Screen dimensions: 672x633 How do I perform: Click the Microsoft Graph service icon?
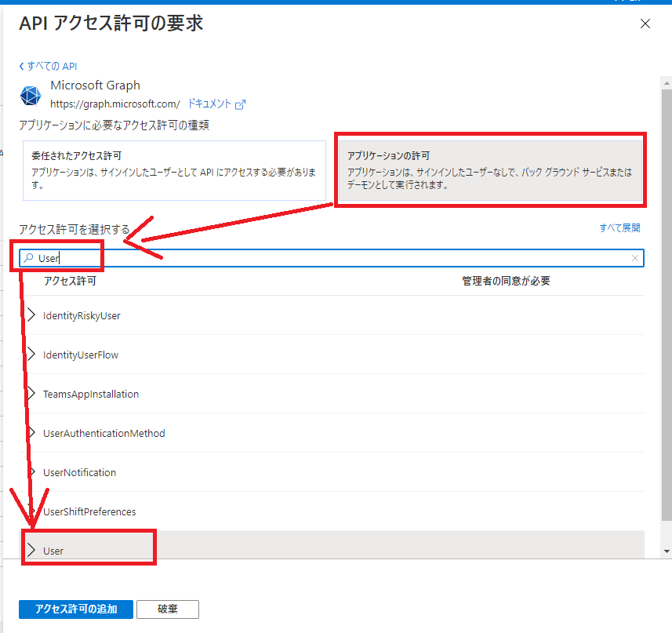point(30,95)
